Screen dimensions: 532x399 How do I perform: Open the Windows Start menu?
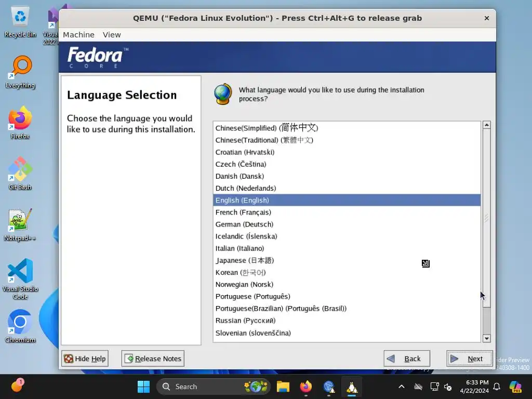pos(143,387)
